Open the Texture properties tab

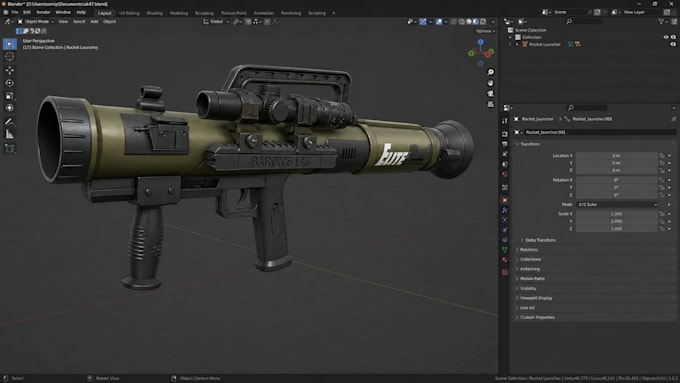pyautogui.click(x=505, y=272)
